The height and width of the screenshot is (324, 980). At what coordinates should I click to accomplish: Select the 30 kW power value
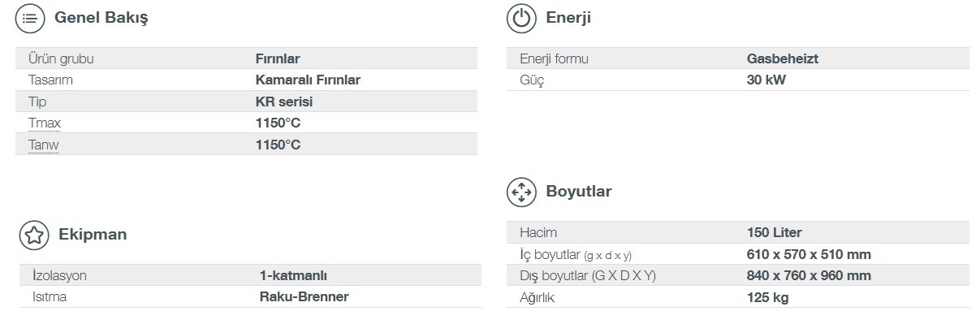point(766,80)
